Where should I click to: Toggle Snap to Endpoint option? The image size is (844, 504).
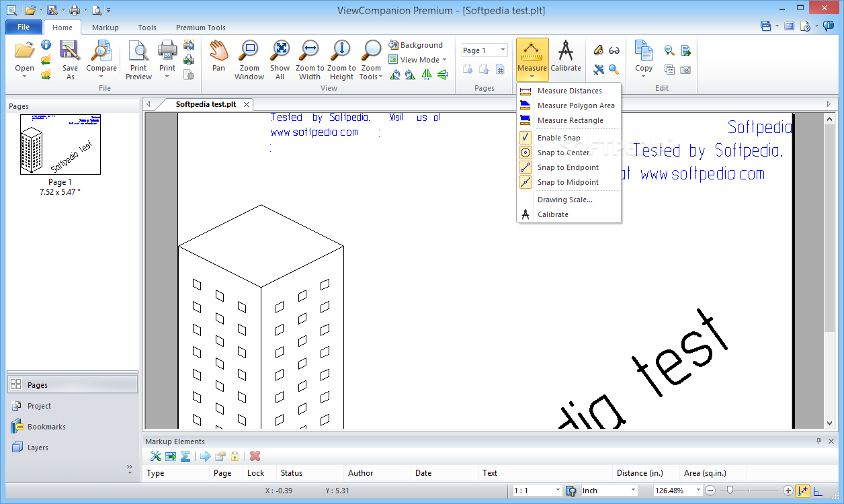[x=525, y=167]
